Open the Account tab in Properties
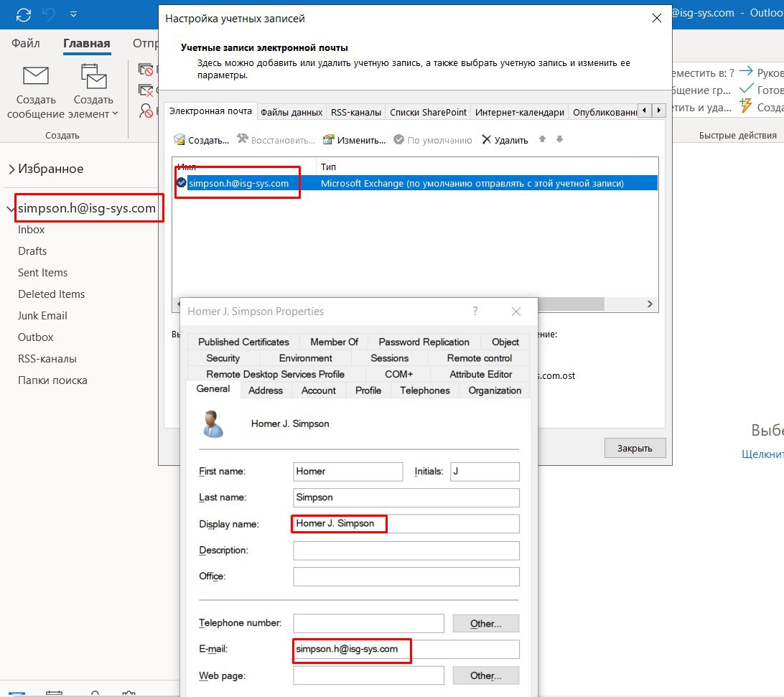784x697 pixels. (x=319, y=390)
